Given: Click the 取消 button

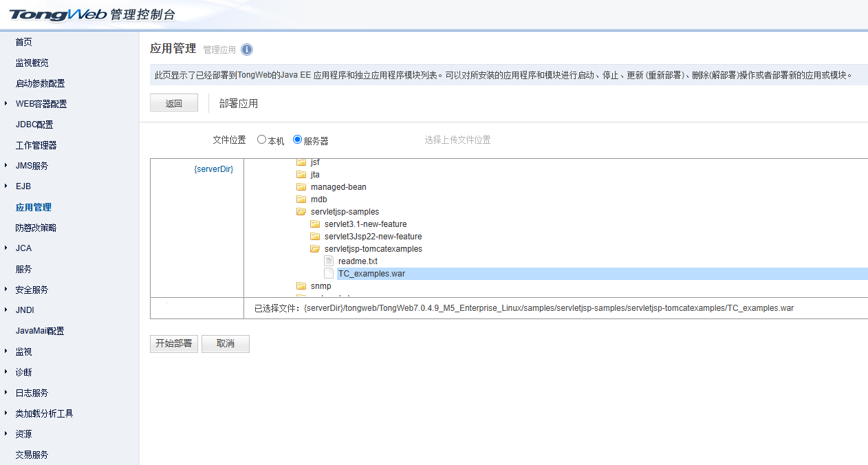Looking at the screenshot, I should coord(226,344).
